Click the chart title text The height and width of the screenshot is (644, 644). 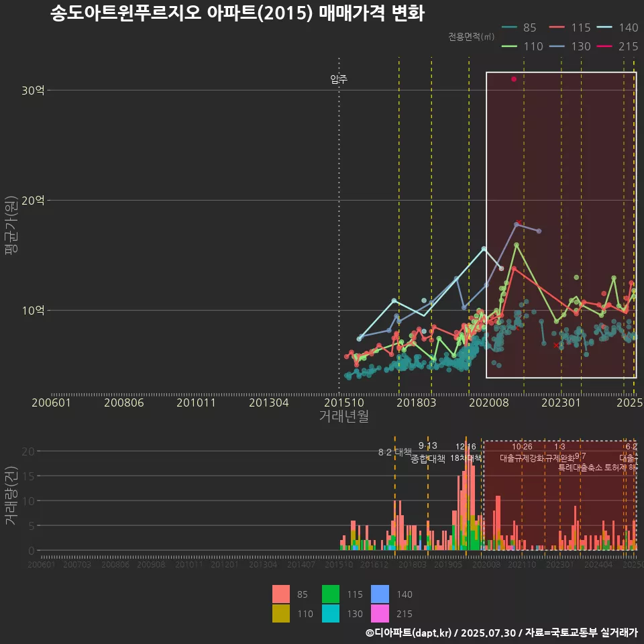coord(237,13)
